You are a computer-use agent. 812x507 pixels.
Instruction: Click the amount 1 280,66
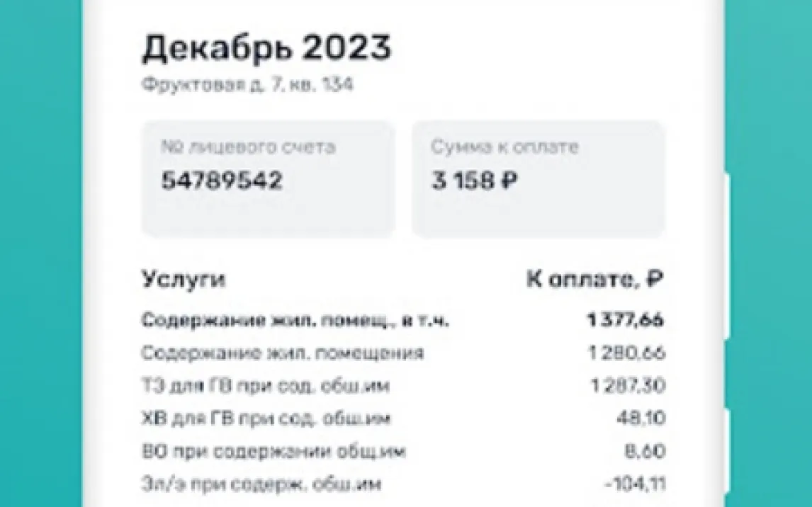point(626,353)
